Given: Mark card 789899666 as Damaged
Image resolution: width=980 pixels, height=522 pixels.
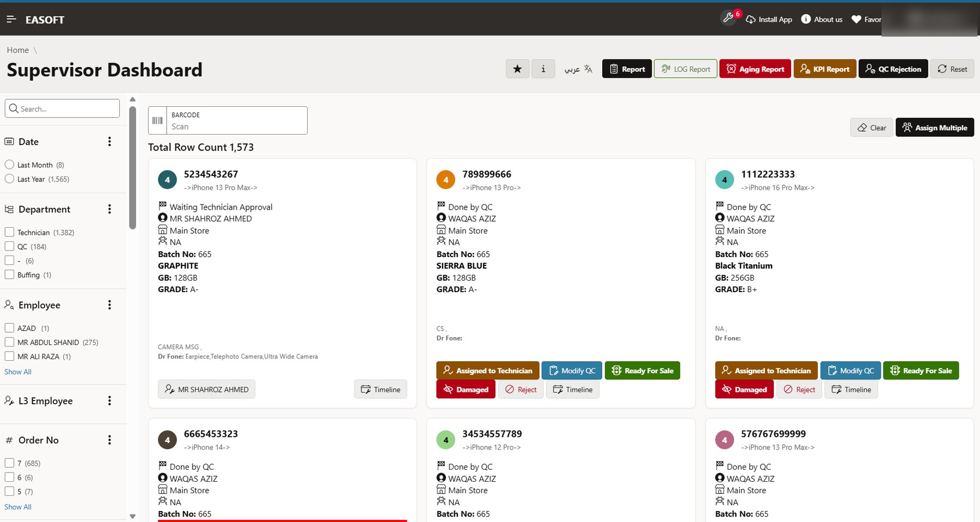Looking at the screenshot, I should pyautogui.click(x=466, y=389).
